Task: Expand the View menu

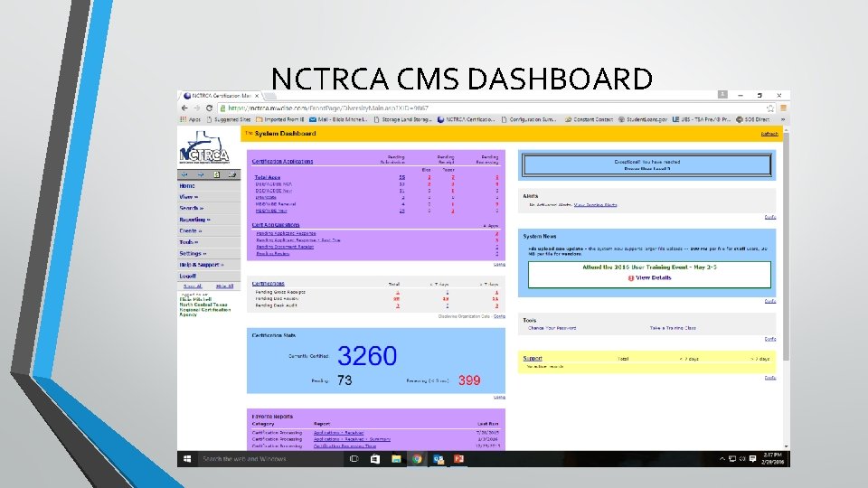Action: click(x=188, y=197)
